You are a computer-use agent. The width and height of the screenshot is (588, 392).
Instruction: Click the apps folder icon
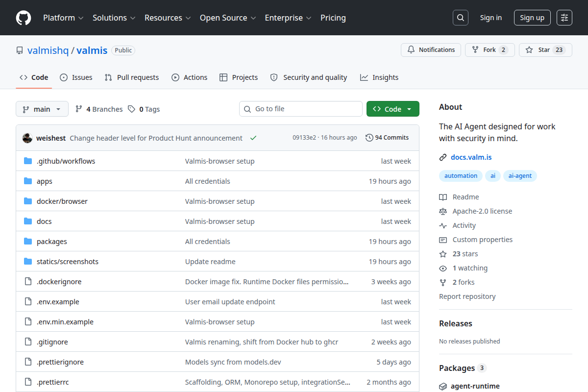28,181
